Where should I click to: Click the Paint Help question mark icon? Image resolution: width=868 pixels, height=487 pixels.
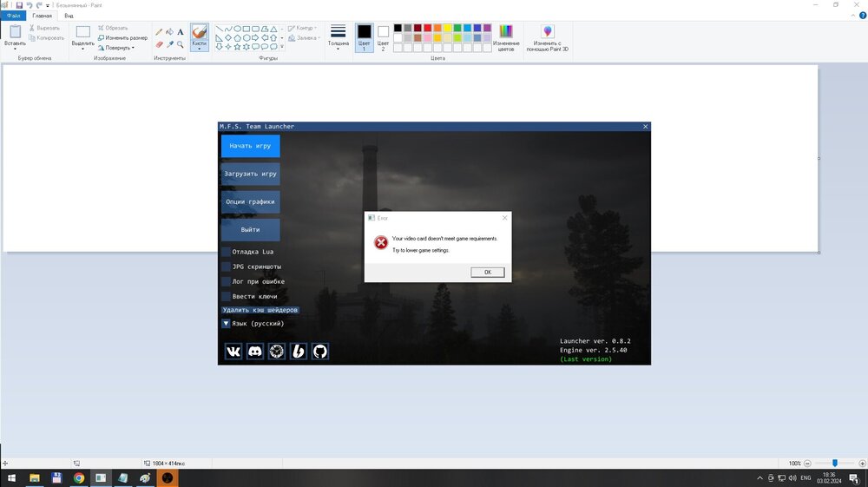863,16
